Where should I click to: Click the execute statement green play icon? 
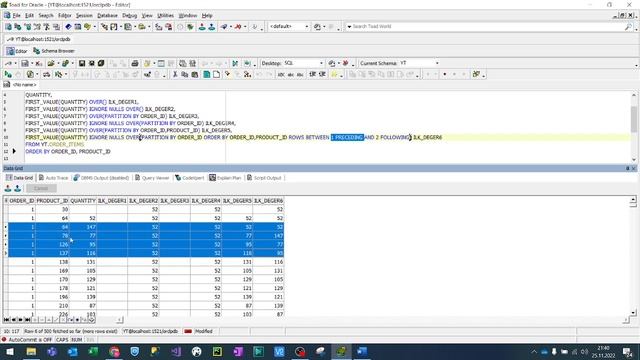click(x=8, y=74)
